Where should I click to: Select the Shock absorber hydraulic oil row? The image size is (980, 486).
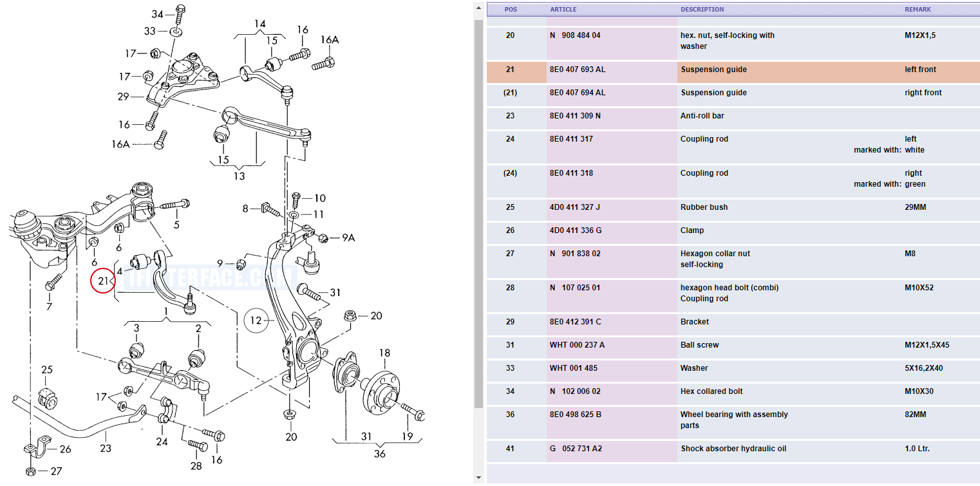733,449
